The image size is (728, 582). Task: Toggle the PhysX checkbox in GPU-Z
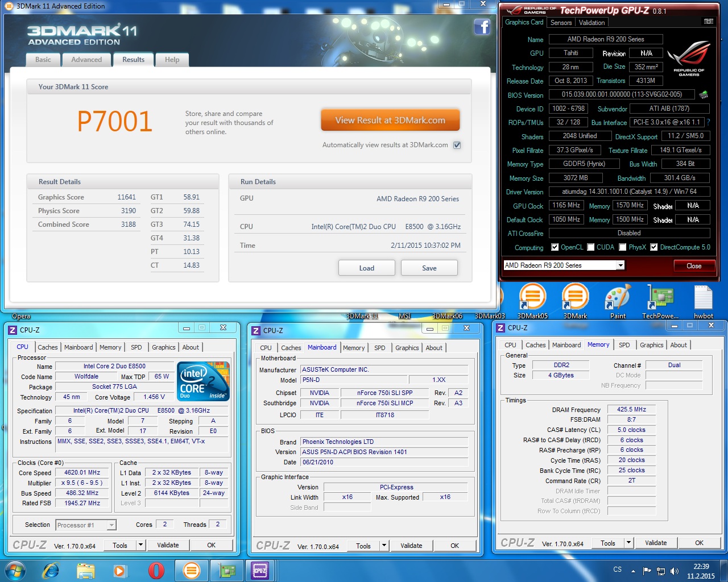(x=623, y=247)
